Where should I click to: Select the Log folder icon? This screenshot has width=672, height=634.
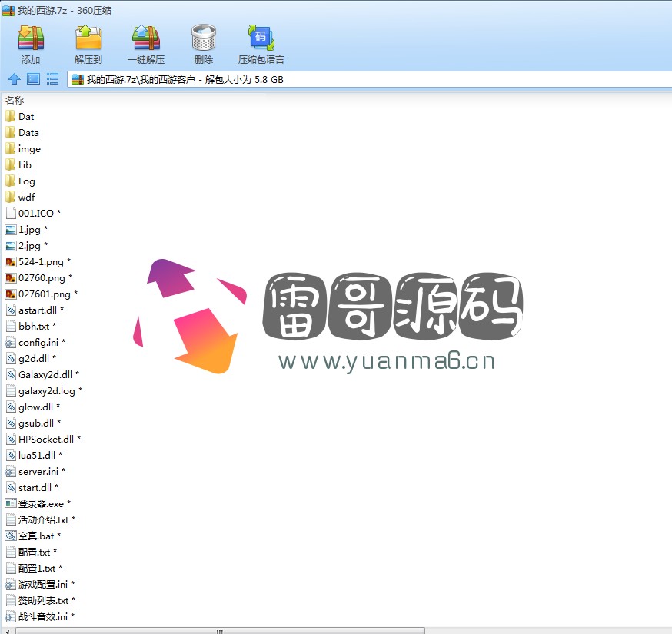(10, 181)
